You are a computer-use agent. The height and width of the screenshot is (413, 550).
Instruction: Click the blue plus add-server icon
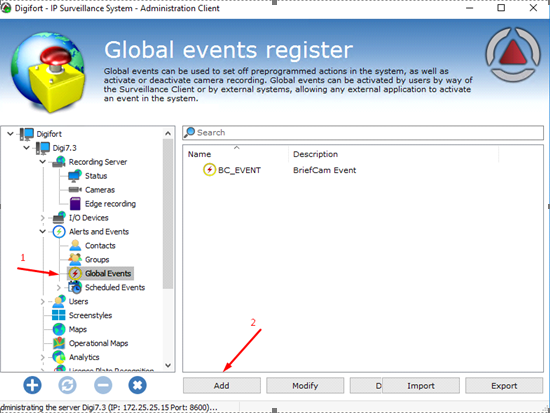point(32,385)
